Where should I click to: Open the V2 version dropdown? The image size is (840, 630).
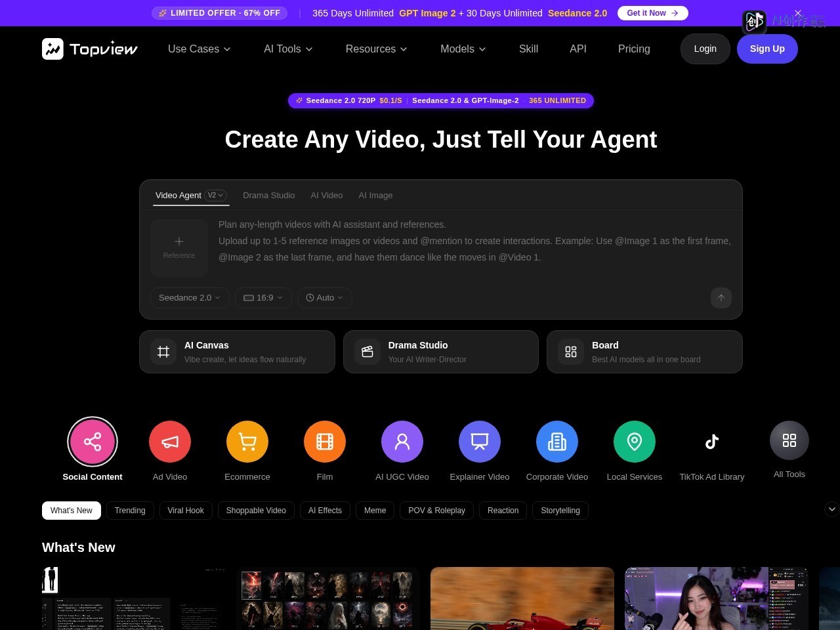(215, 195)
